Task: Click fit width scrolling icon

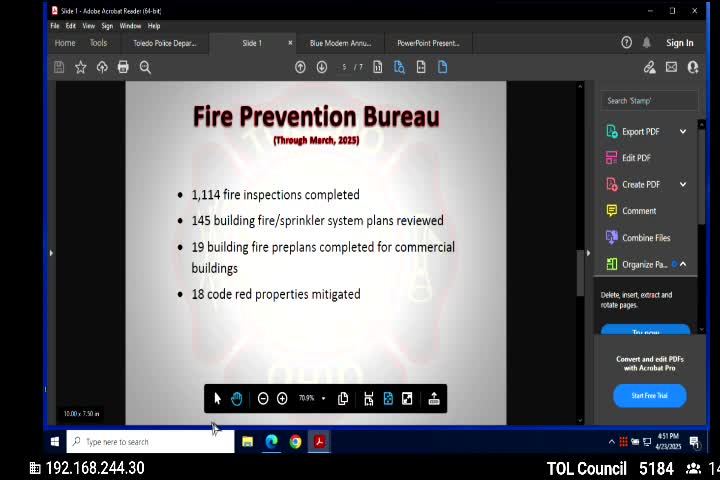Action: tap(368, 399)
